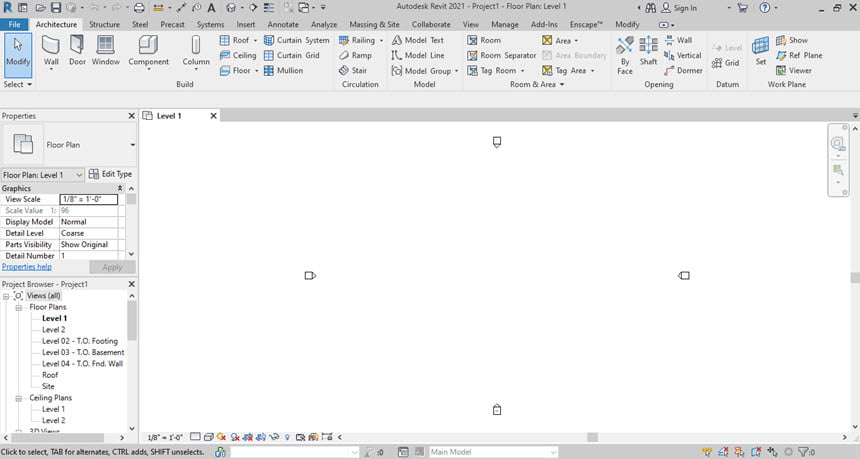The height and width of the screenshot is (459, 860).
Task: Open Level 2 floor plan
Action: (x=54, y=330)
